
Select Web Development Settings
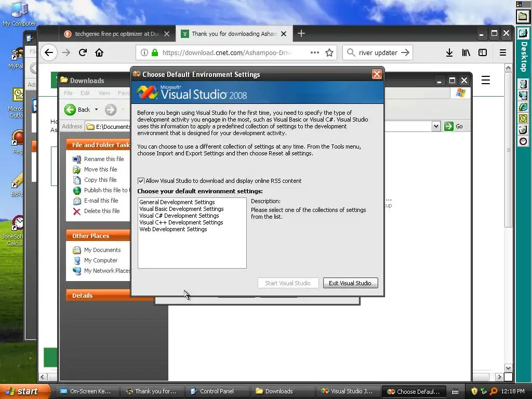click(173, 229)
